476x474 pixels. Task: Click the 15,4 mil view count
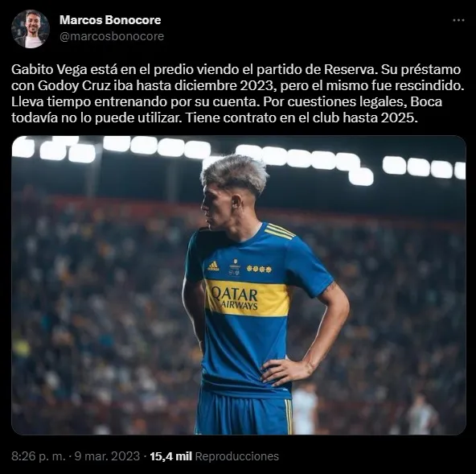(x=171, y=456)
